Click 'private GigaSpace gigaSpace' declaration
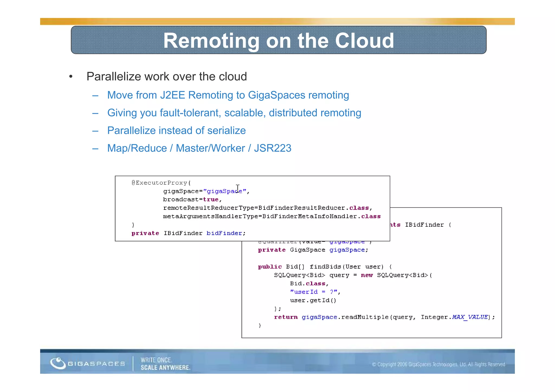Viewport: 555px width, 392px height. point(313,250)
